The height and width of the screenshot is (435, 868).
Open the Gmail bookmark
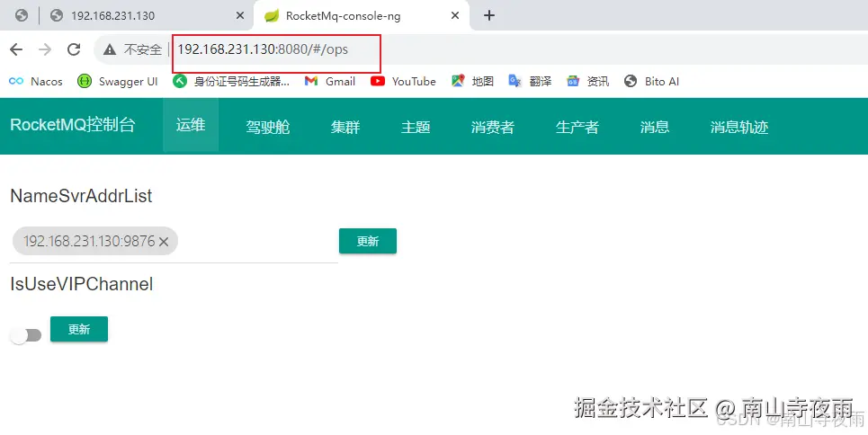pos(330,82)
